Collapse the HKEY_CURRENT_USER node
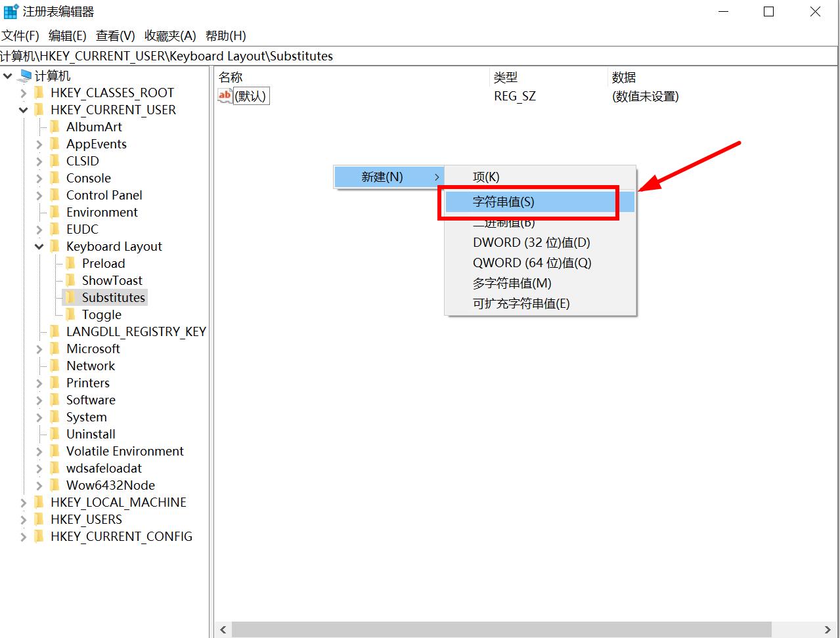This screenshot has width=840, height=638. (24, 110)
